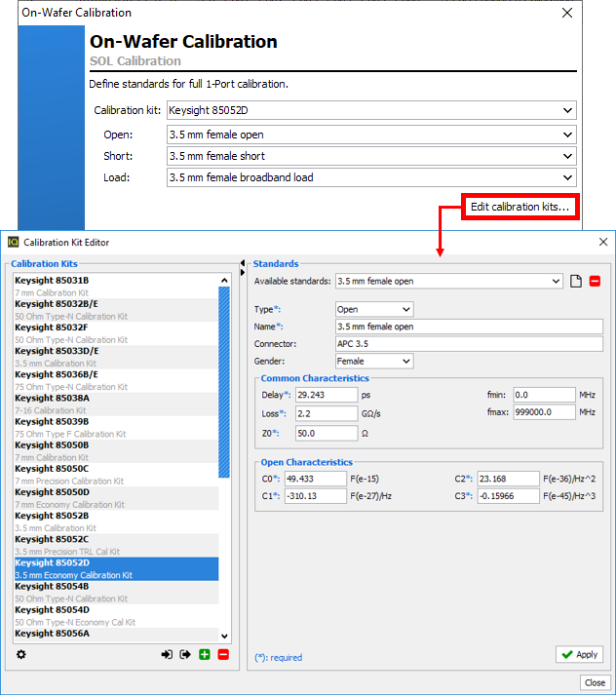Viewport: 616px width, 695px height.
Task: Select Keysight 85032B/E kit
Action: tap(116, 310)
